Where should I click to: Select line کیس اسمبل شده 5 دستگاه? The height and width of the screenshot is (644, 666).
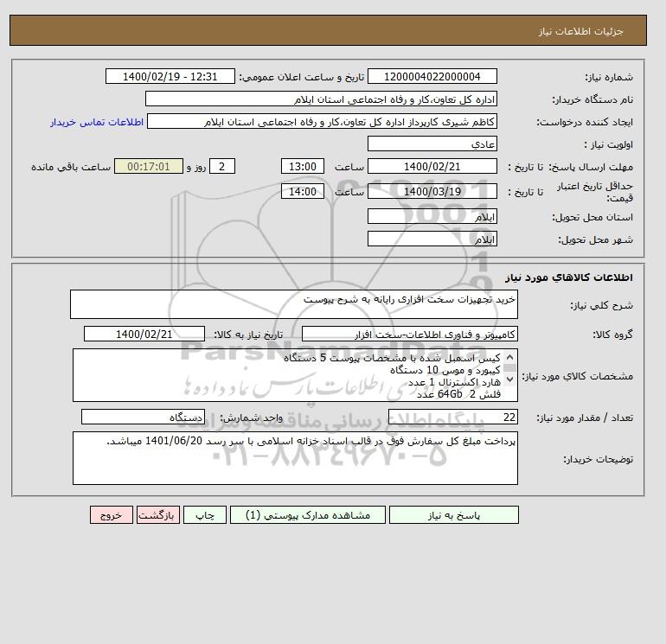[392, 358]
